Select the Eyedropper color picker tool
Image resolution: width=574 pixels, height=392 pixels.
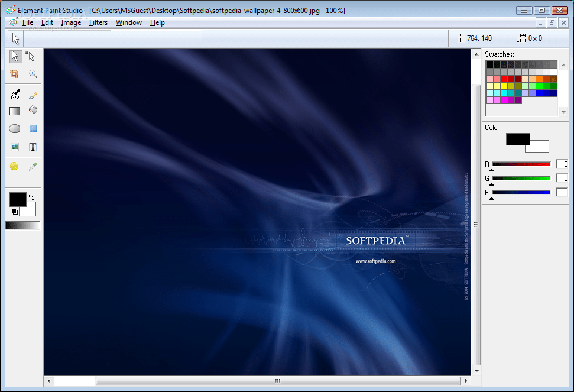pyautogui.click(x=33, y=167)
